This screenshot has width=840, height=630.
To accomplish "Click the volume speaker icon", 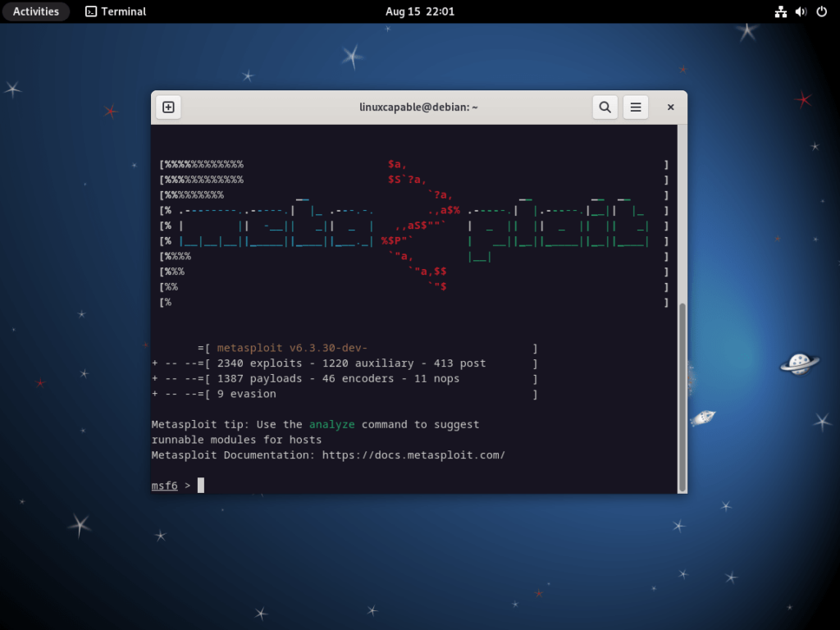I will coord(801,11).
